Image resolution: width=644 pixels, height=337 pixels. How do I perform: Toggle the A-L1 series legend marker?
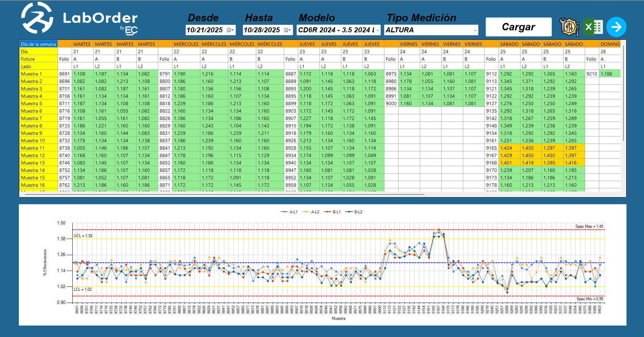point(284,212)
